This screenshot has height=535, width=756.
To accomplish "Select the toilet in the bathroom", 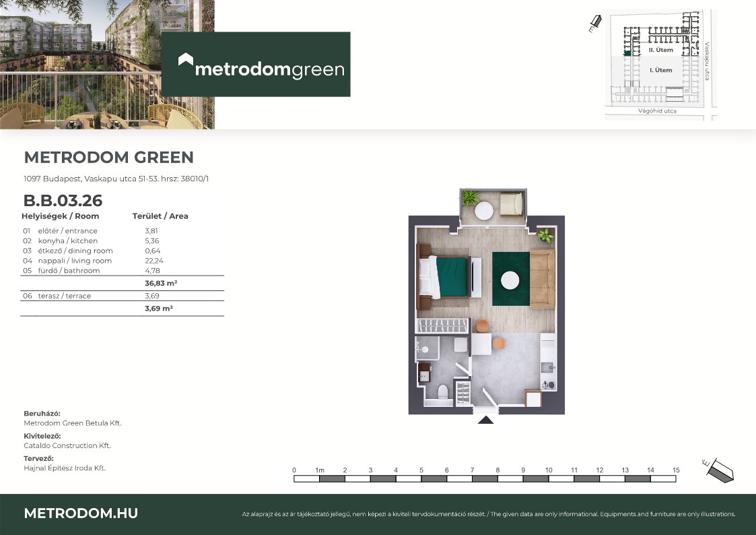I will (442, 391).
